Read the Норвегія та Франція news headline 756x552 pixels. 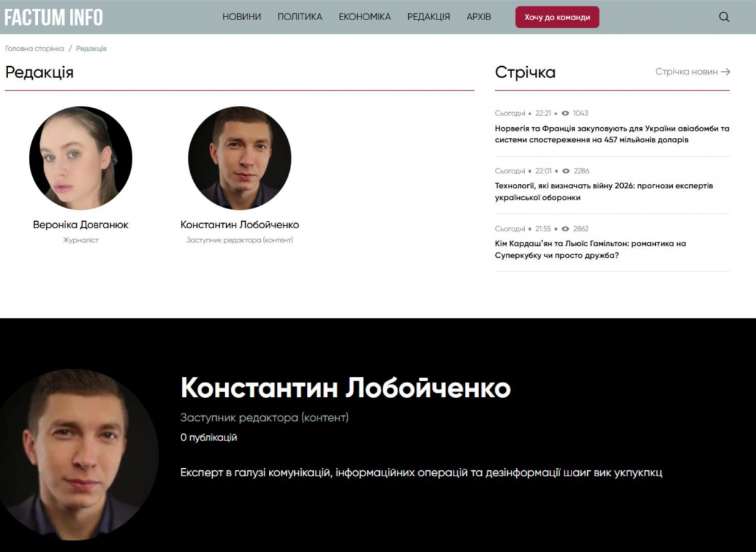(x=612, y=134)
